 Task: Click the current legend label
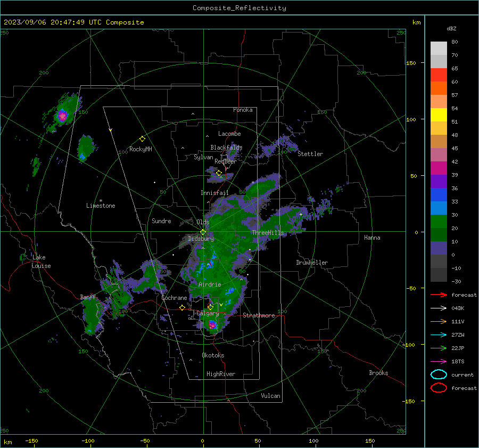point(463,375)
